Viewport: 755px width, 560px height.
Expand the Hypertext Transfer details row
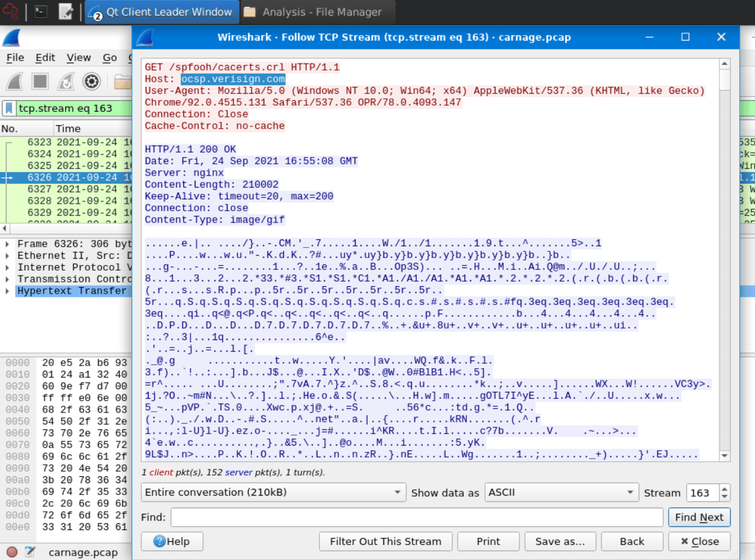[x=7, y=291]
